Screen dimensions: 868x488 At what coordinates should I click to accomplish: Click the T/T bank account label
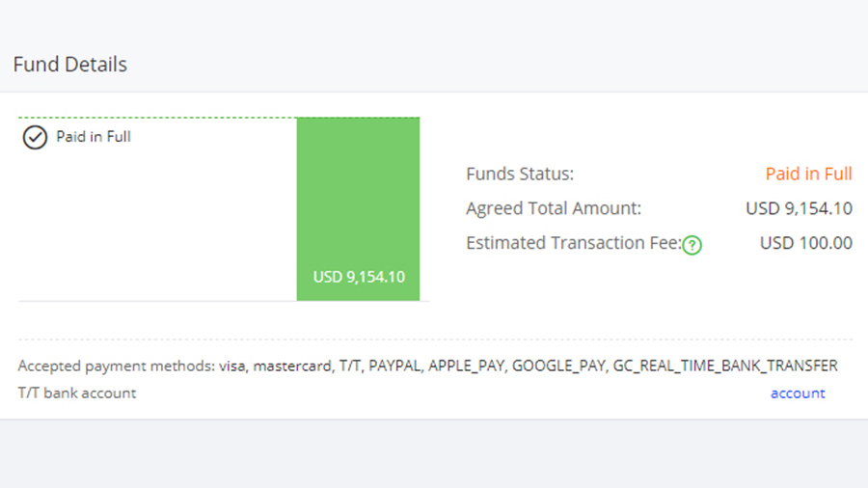pyautogui.click(x=77, y=393)
